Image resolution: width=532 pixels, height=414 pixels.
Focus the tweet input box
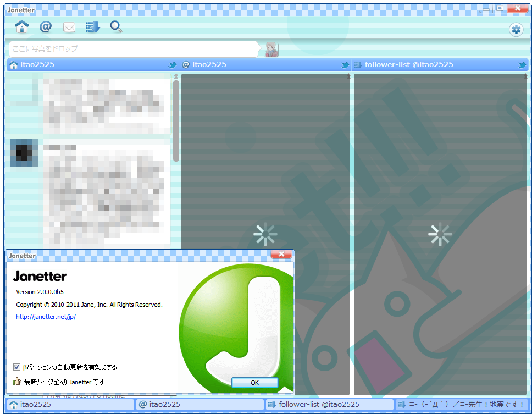coord(134,49)
